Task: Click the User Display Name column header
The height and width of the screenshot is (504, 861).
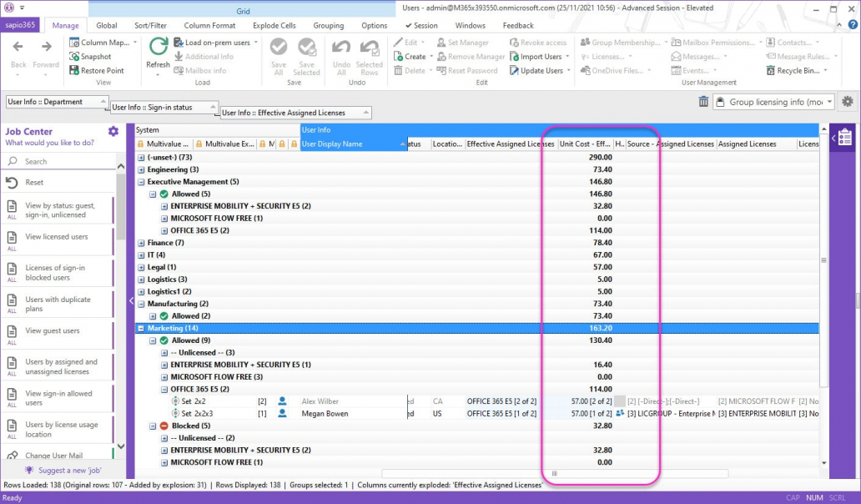Action: tap(354, 144)
